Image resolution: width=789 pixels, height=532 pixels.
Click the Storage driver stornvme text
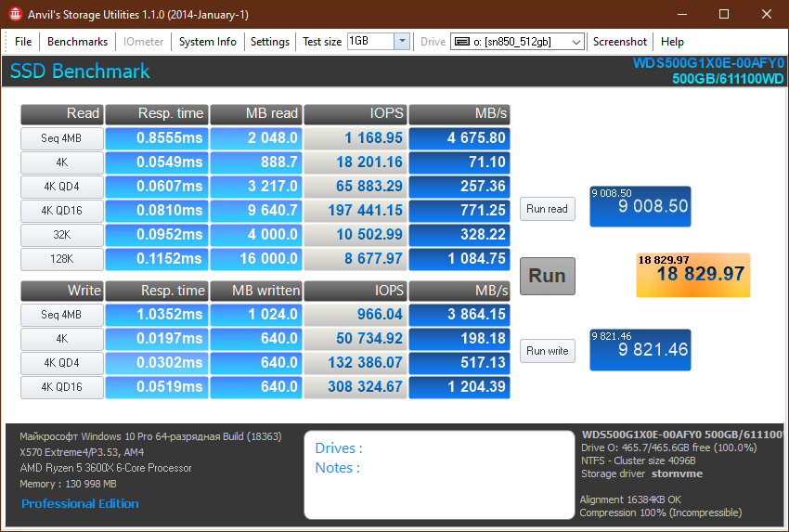click(x=642, y=474)
